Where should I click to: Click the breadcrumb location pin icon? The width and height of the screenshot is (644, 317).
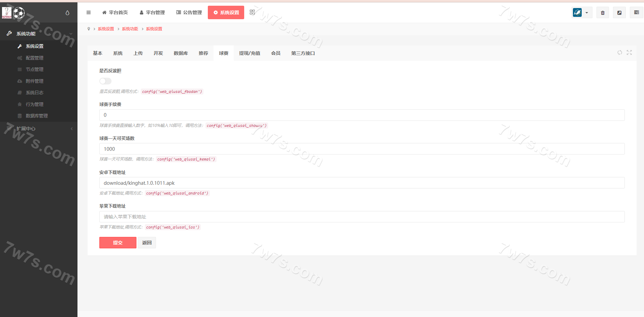point(89,29)
